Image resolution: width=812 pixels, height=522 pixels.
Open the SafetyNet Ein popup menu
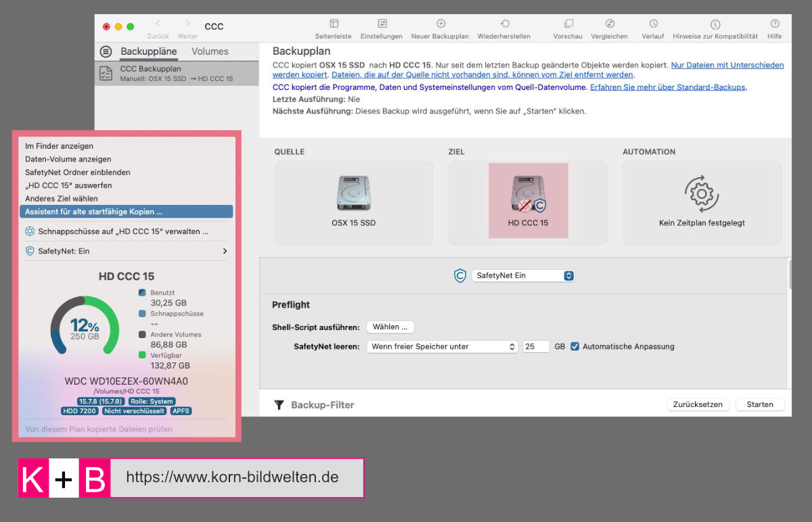pos(523,276)
